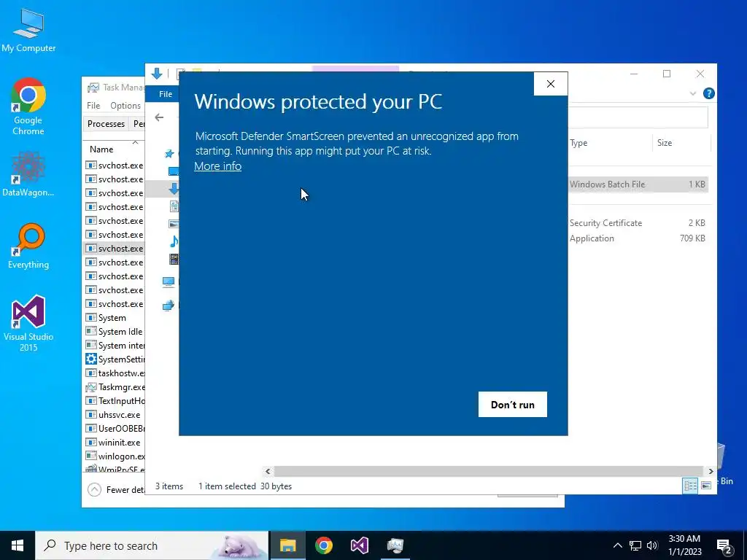Open Options menu in Task Manager
The height and width of the screenshot is (560, 747).
125,106
